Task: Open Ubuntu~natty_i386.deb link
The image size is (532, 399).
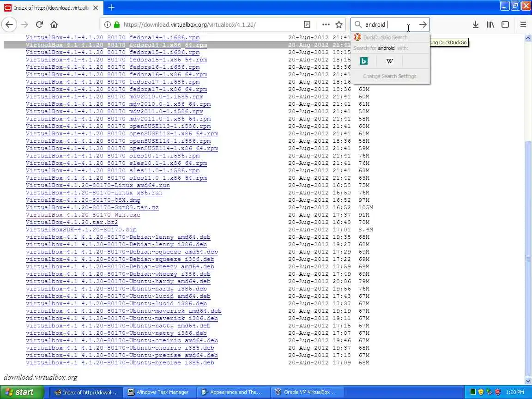Action: 116,333
